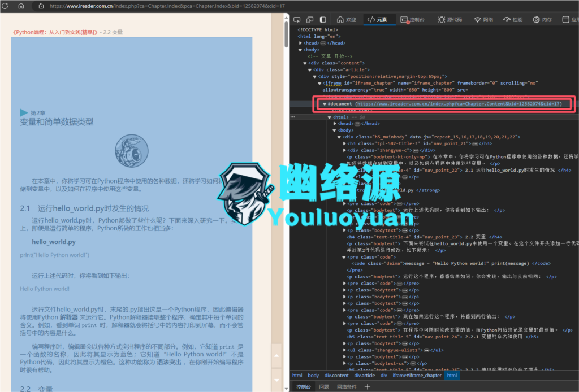Expand the ul zhangyue-ulist1 node
The image size is (579, 392).
(x=344, y=350)
